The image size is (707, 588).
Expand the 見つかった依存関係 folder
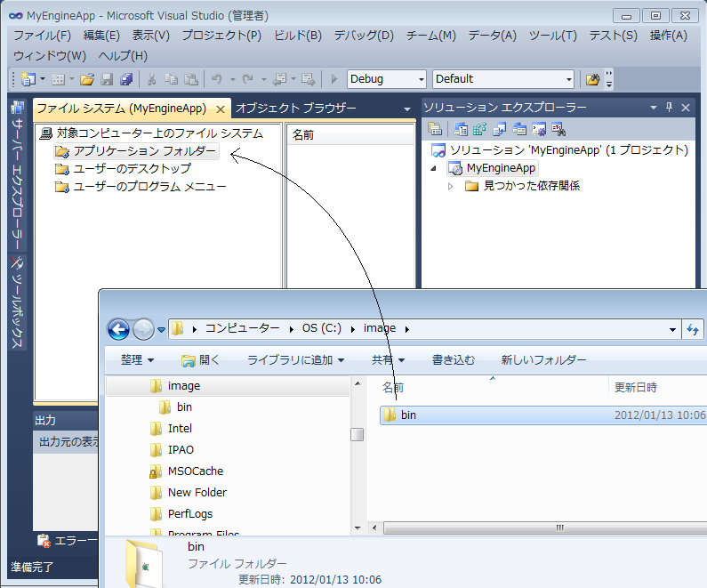coord(451,186)
